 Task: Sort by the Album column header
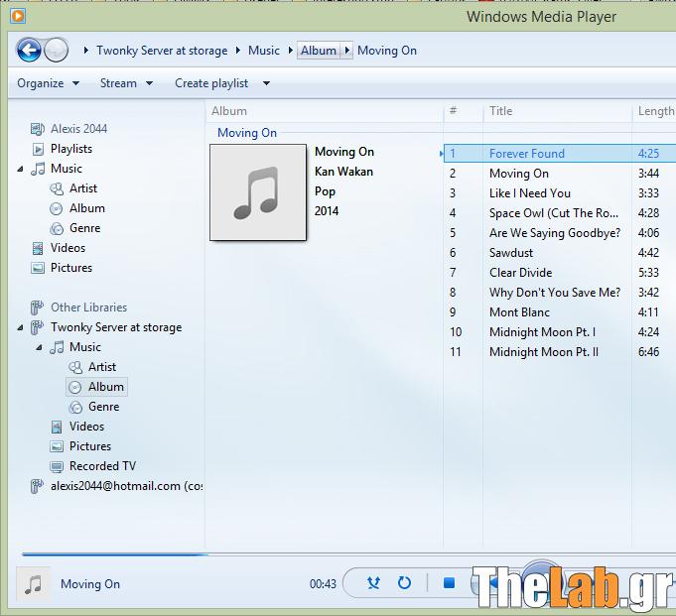tap(325, 111)
